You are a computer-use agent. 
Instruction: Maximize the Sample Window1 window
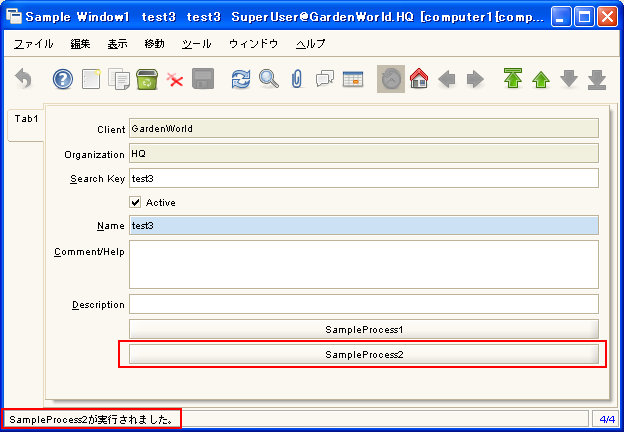584,16
